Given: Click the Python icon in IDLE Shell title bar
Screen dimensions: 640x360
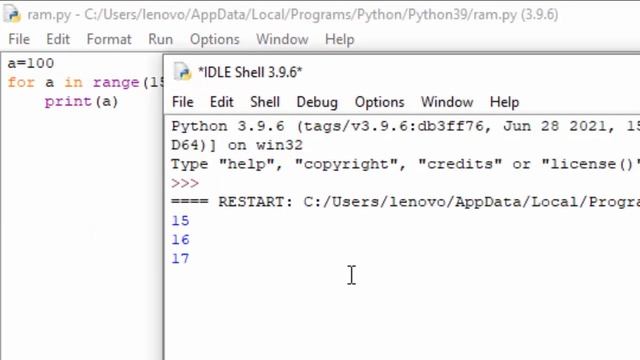Looking at the screenshot, I should click(x=182, y=72).
